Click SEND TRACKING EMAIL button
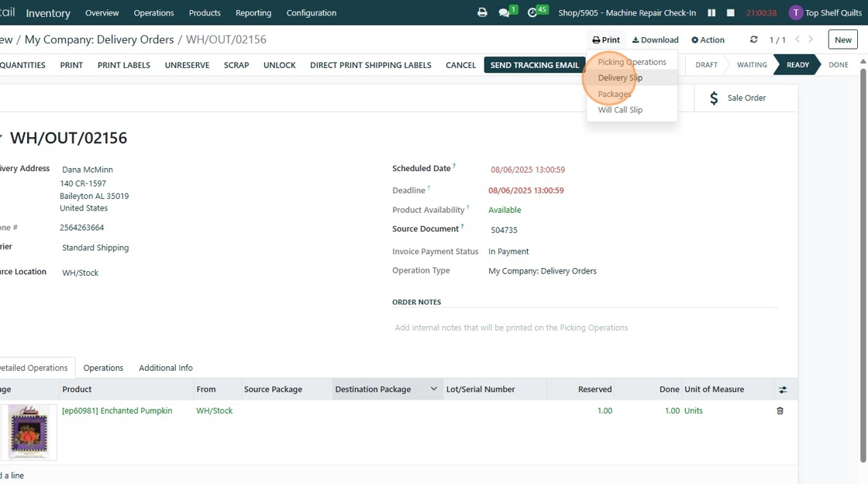868x484 pixels. (534, 65)
